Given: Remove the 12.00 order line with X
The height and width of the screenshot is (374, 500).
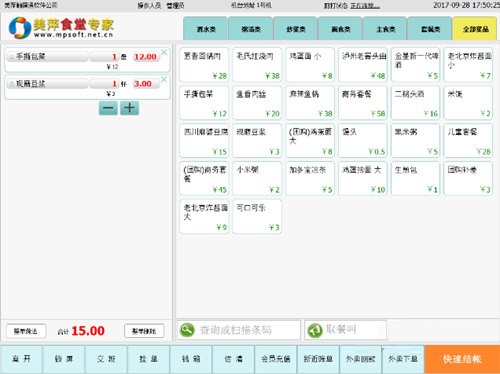Looking at the screenshot, I should pyautogui.click(x=164, y=52).
